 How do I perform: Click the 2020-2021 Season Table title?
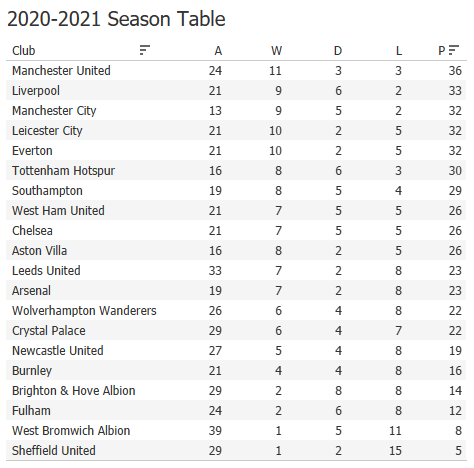(x=116, y=19)
